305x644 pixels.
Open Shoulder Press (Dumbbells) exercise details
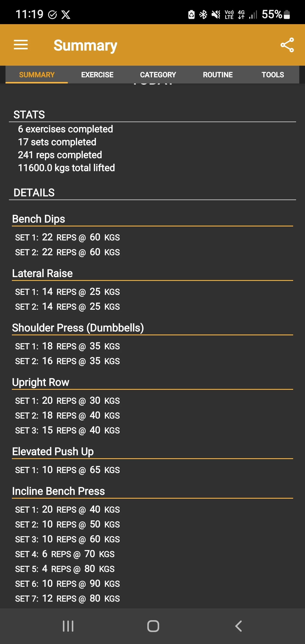pos(78,328)
